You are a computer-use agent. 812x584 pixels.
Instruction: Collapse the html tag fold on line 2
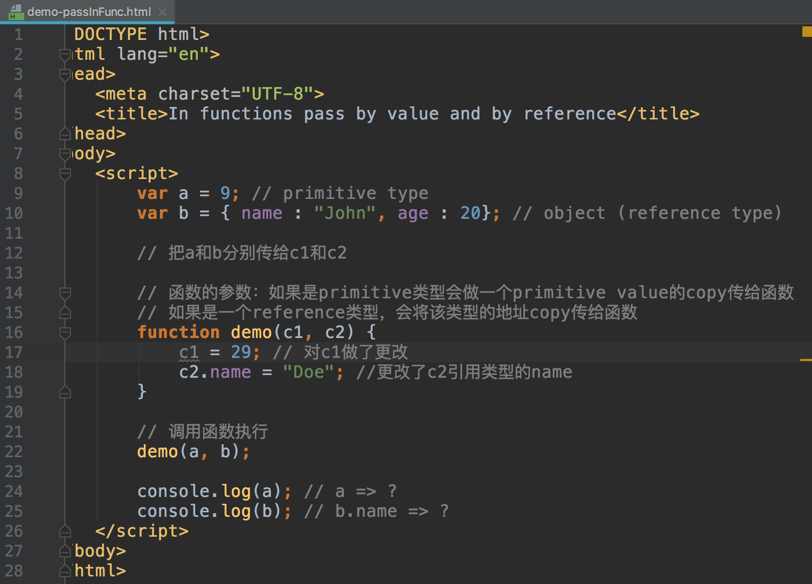pos(65,54)
